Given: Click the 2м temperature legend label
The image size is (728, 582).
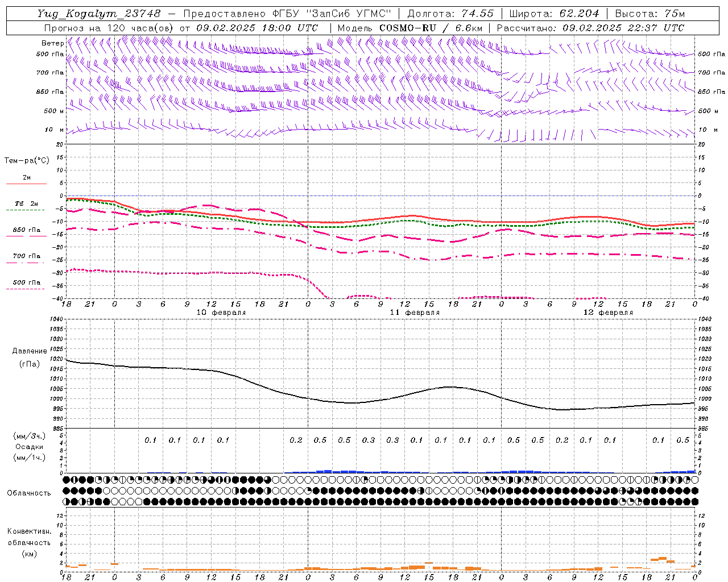Looking at the screenshot, I should [27, 177].
